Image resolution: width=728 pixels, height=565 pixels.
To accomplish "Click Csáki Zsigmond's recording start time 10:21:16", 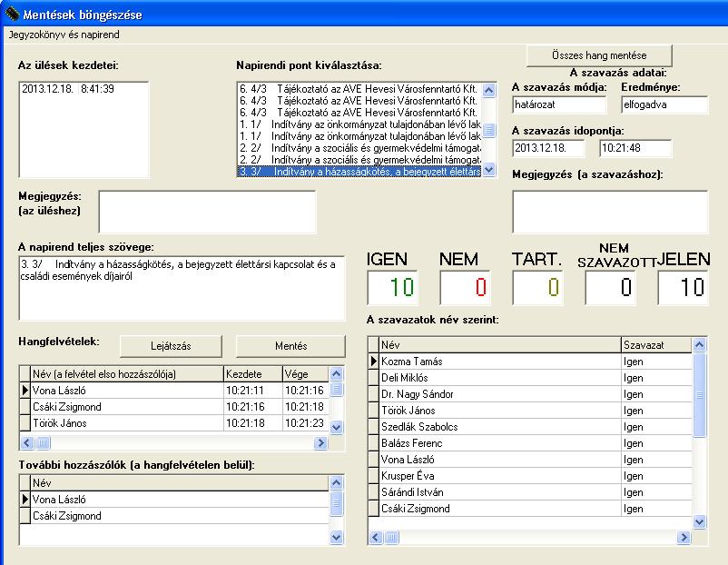I will click(253, 407).
